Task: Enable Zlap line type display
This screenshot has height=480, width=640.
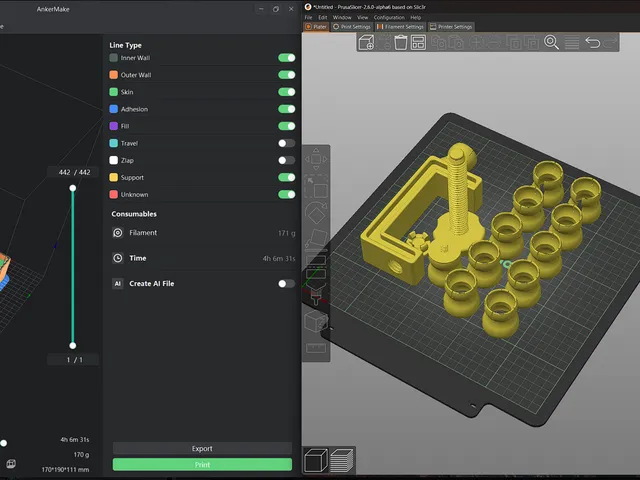Action: click(287, 160)
